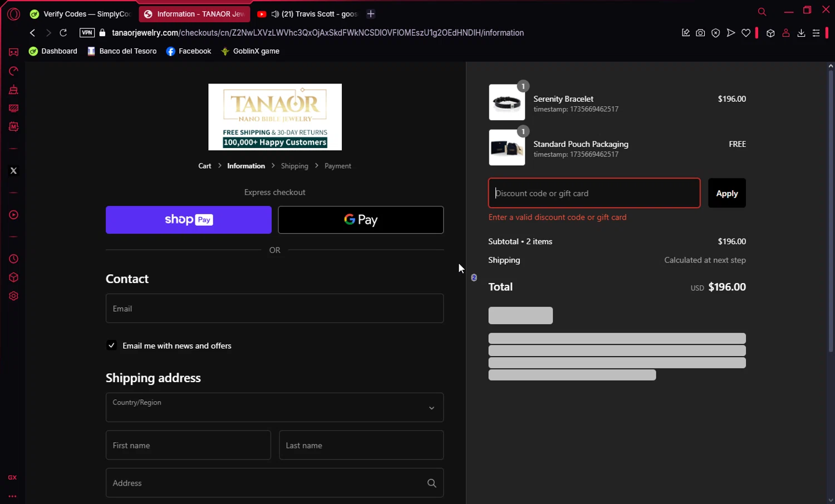Click the VPN badge in address bar
Image resolution: width=835 pixels, height=504 pixels.
coord(87,33)
